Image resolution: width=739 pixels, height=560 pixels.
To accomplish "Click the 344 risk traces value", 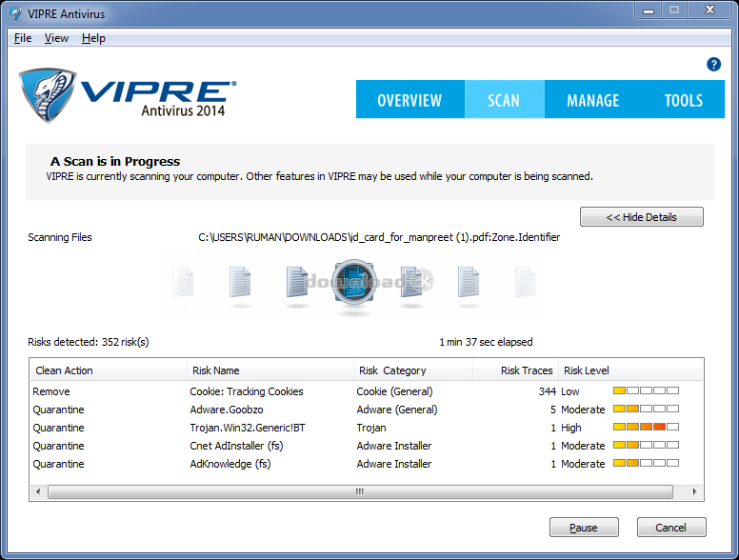I will [x=548, y=391].
